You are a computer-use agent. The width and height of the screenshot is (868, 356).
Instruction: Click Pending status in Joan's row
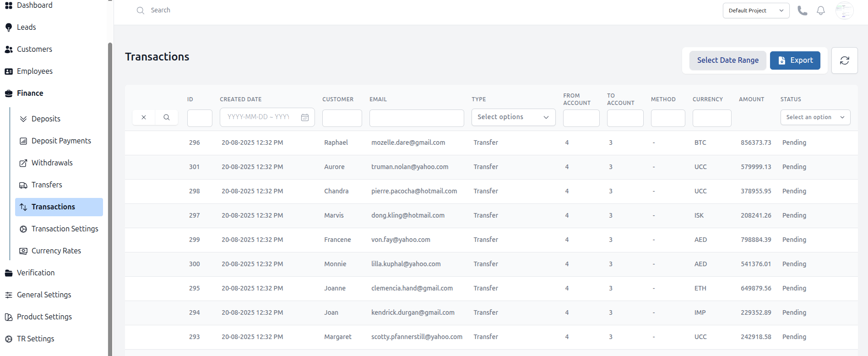tap(794, 313)
